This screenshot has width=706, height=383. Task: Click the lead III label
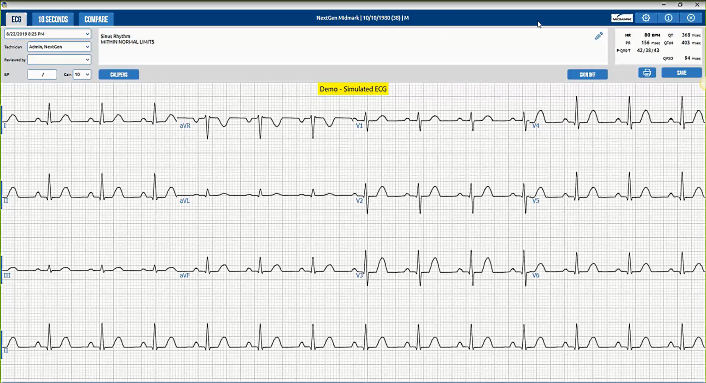coord(7,275)
